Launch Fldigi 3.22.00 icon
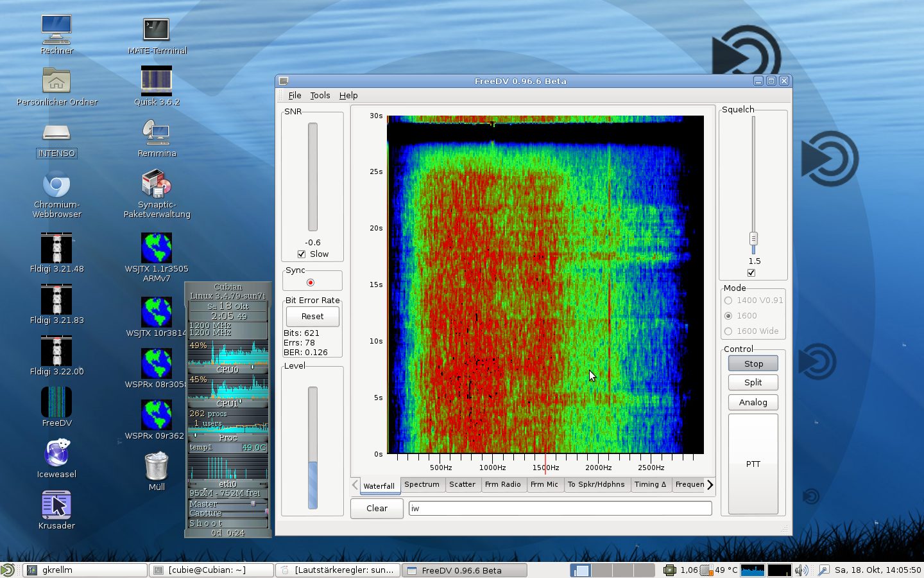924x578 pixels. tap(56, 351)
